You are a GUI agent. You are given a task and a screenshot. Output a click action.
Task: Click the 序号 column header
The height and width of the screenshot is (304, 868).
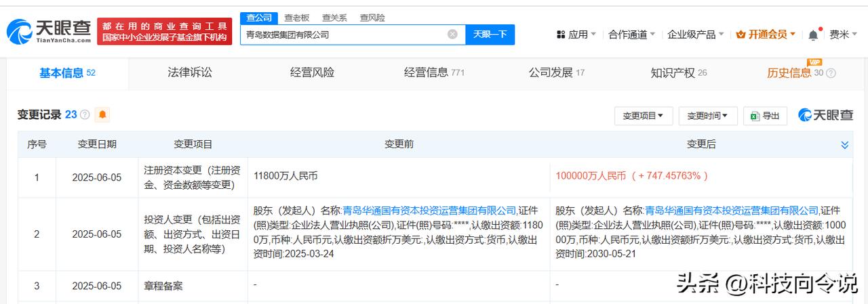click(x=37, y=144)
